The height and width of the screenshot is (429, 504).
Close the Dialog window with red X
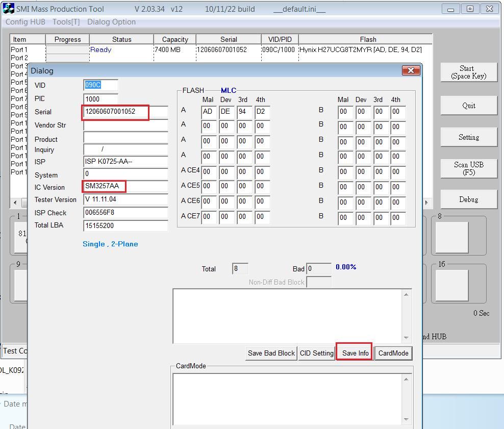point(411,70)
